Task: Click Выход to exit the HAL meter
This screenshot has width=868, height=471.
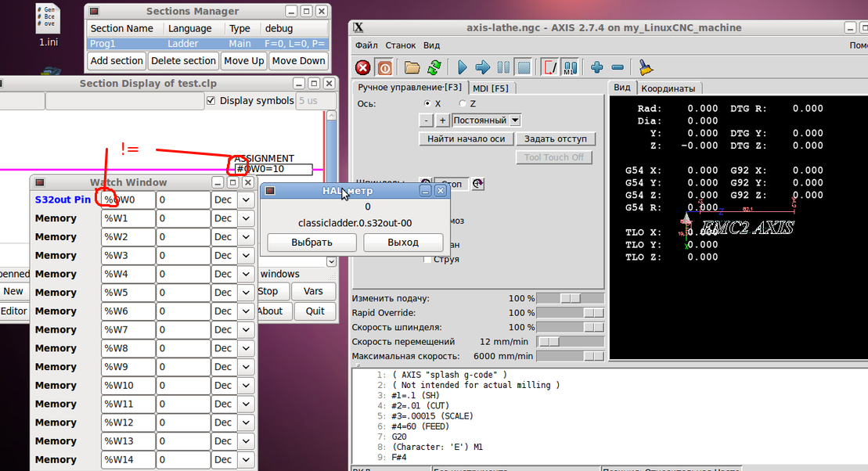Action: point(403,243)
